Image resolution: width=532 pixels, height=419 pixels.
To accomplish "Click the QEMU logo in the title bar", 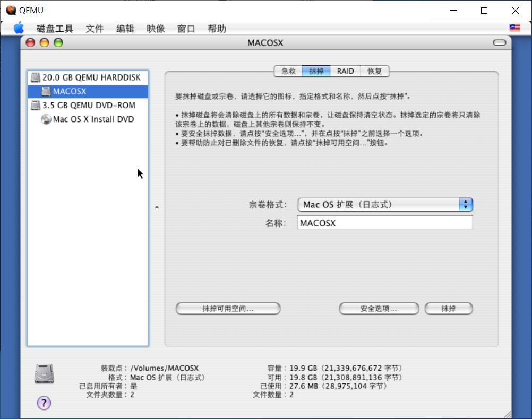I will tap(11, 10).
